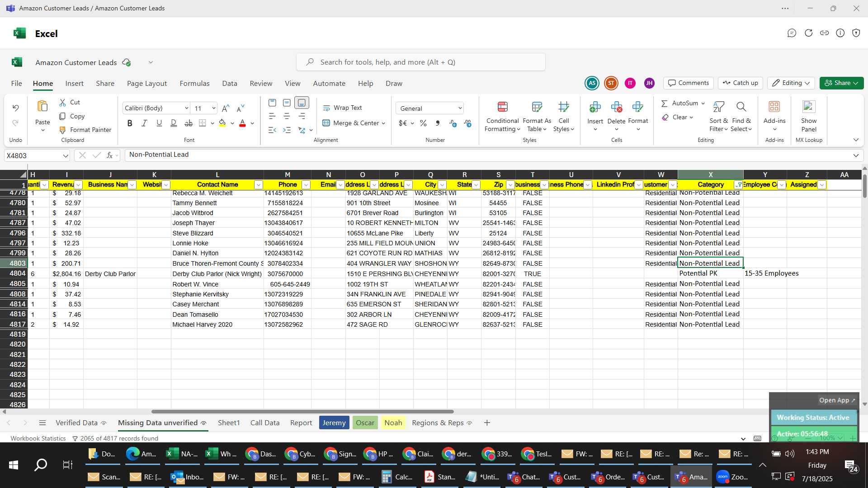868x488 pixels.
Task: Toggle Italic formatting
Action: tap(144, 123)
